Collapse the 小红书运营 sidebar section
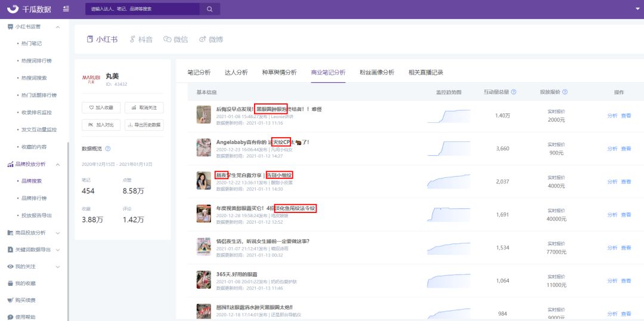 tap(57, 27)
